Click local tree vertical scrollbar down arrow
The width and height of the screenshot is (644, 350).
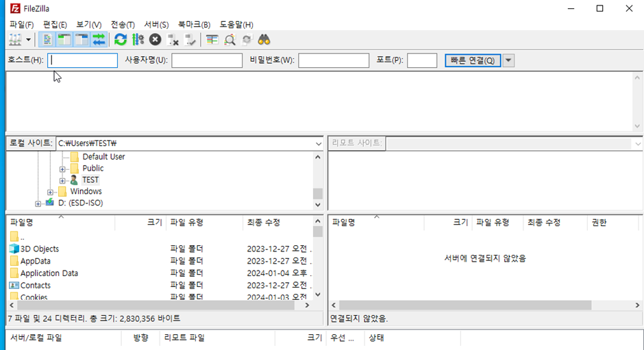tap(318, 205)
